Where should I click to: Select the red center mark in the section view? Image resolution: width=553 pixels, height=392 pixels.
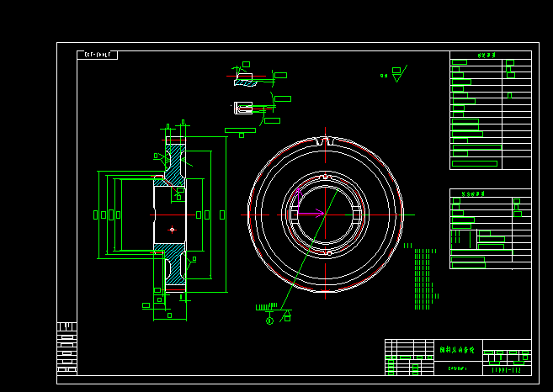172,230
